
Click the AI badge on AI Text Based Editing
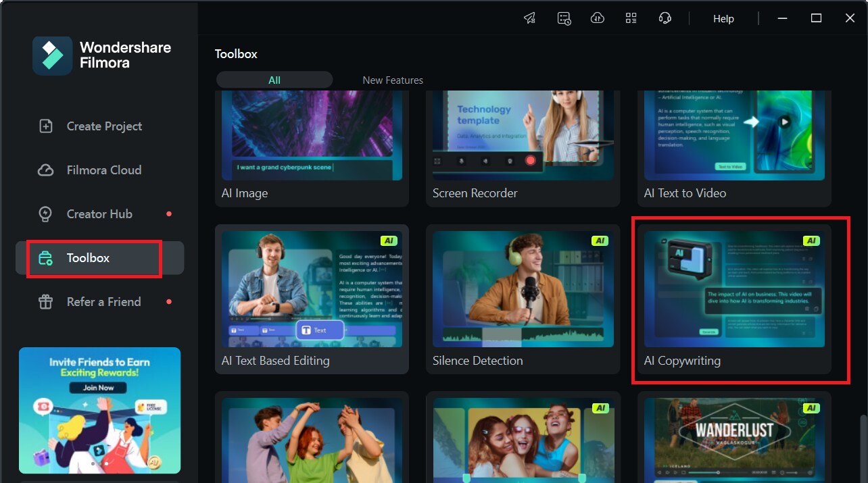389,240
